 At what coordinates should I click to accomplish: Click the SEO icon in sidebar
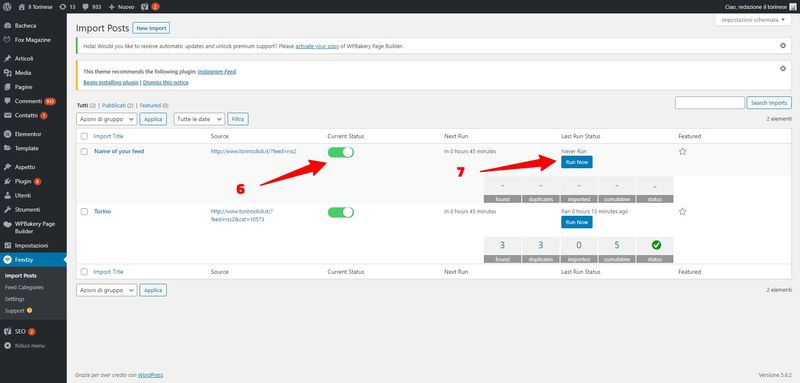click(x=7, y=331)
